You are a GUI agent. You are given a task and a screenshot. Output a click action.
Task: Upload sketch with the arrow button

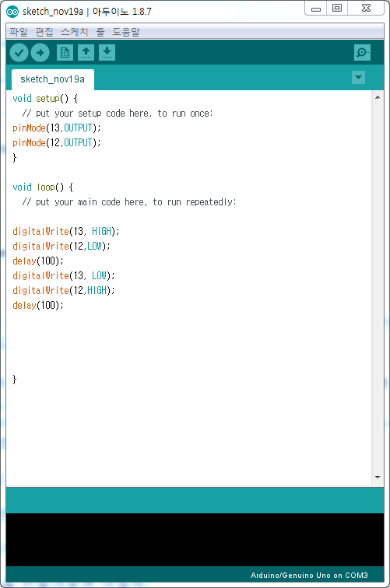click(40, 53)
